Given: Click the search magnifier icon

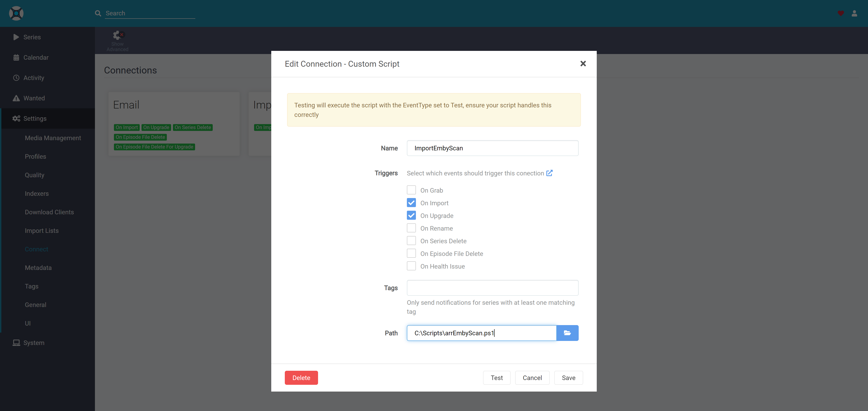Looking at the screenshot, I should (x=98, y=13).
